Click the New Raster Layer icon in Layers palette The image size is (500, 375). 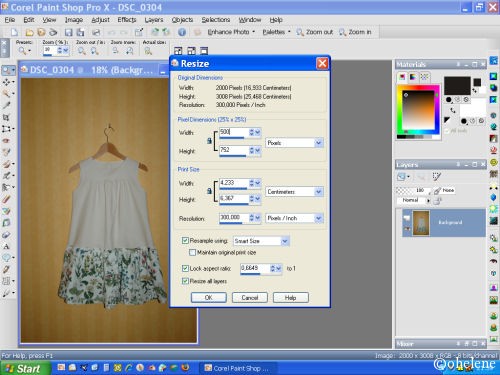point(402,176)
